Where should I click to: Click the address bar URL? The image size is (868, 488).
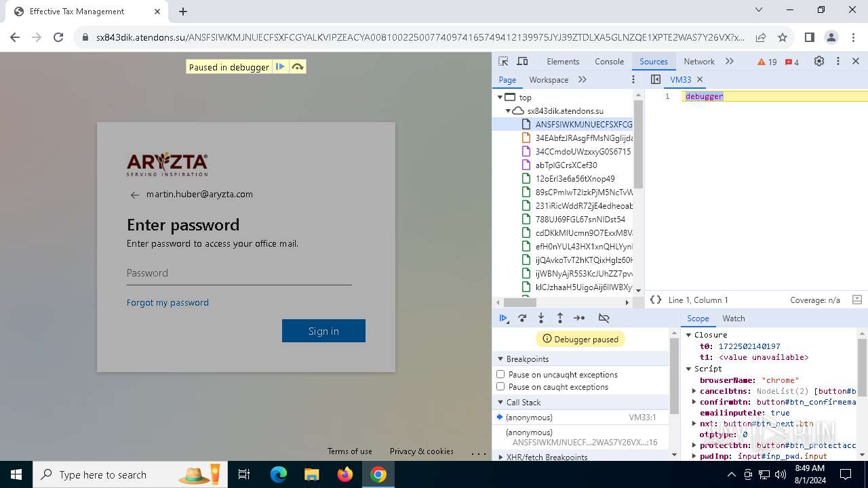click(420, 37)
